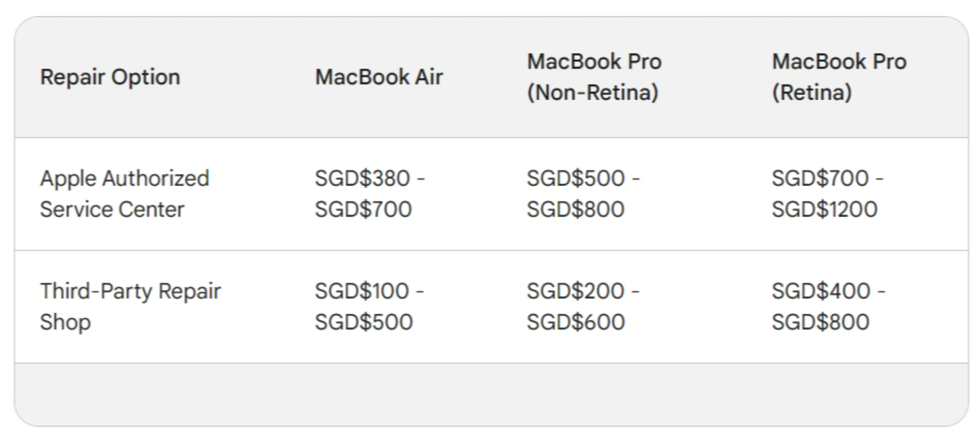Viewport: 980px width, 443px height.
Task: Click the Repair Option column header
Action: click(x=110, y=77)
